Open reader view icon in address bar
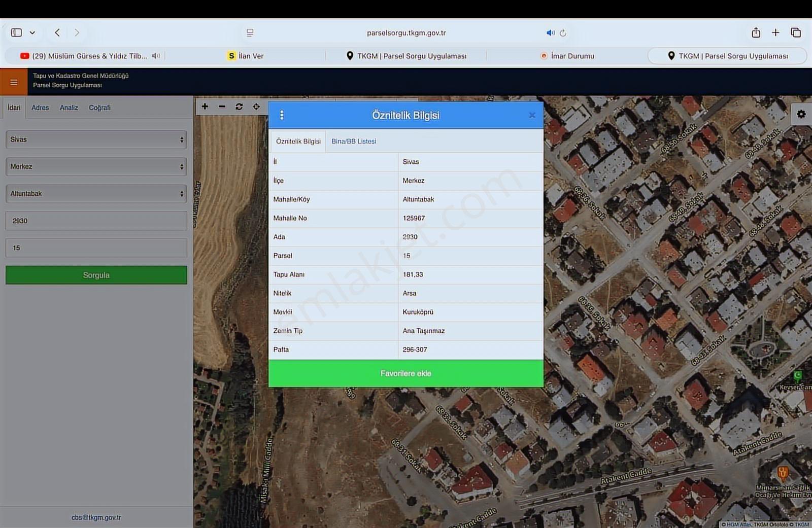 click(x=250, y=32)
